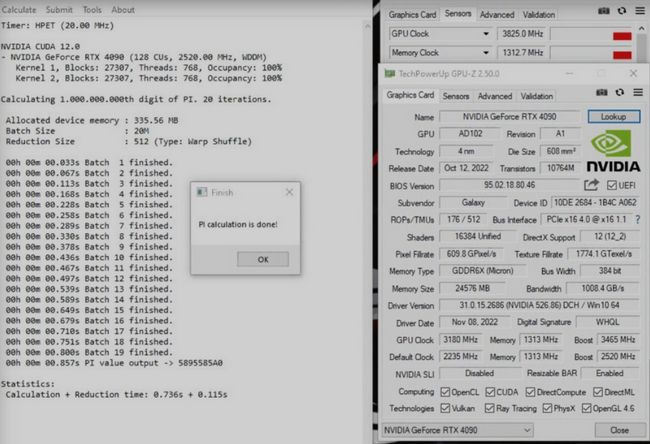Toggle the Ray Tracing checkbox
Image resolution: width=650 pixels, height=444 pixels.
pyautogui.click(x=490, y=408)
